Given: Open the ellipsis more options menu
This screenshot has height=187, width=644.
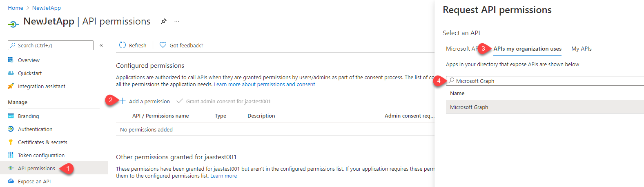Looking at the screenshot, I should [177, 21].
